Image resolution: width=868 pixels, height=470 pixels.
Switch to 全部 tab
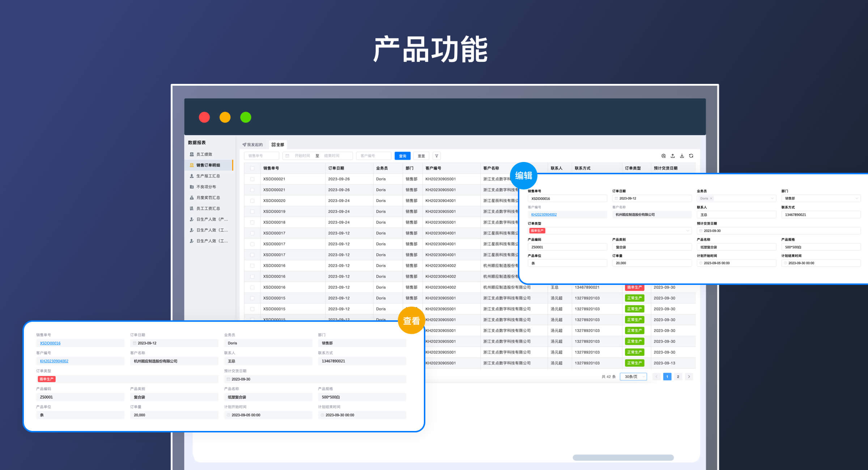click(x=278, y=145)
